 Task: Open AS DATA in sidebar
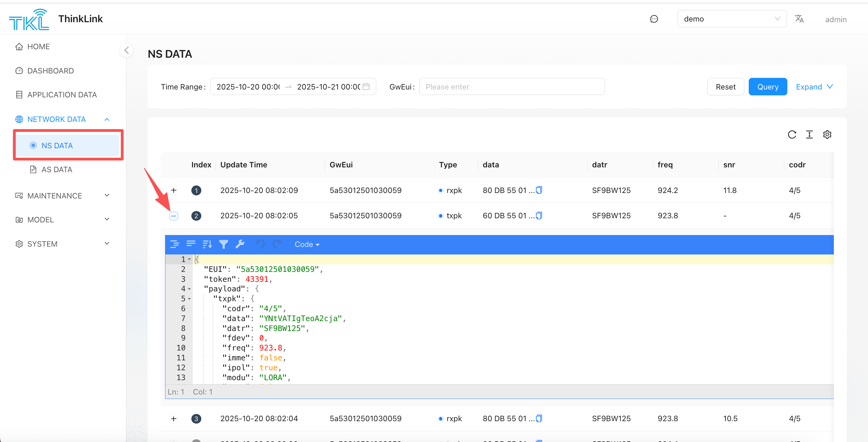(57, 169)
